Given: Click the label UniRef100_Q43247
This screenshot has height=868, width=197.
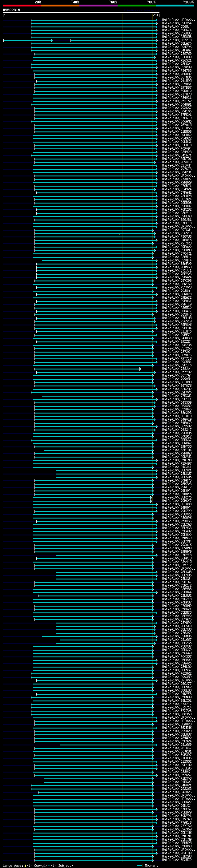Looking at the screenshot, I should click(x=177, y=430).
